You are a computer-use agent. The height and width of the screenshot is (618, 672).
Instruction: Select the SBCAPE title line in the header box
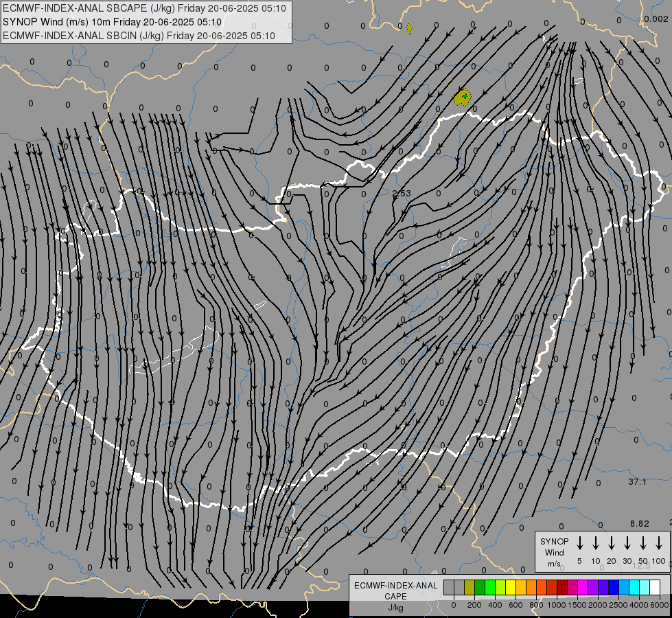(144, 8)
